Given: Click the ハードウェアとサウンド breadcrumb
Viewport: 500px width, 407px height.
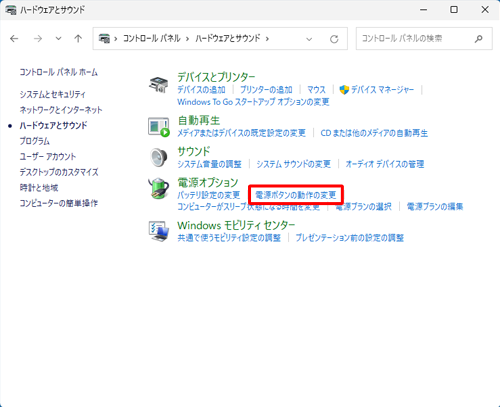Looking at the screenshot, I should pyautogui.click(x=228, y=38).
